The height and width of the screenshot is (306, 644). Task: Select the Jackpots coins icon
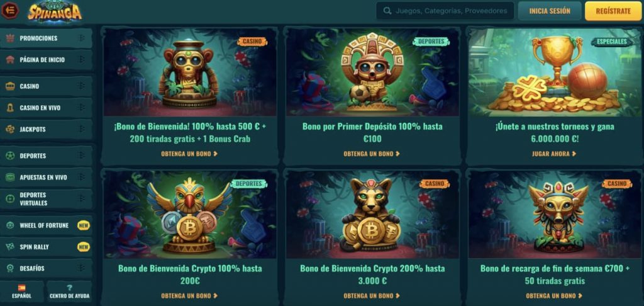(x=10, y=129)
